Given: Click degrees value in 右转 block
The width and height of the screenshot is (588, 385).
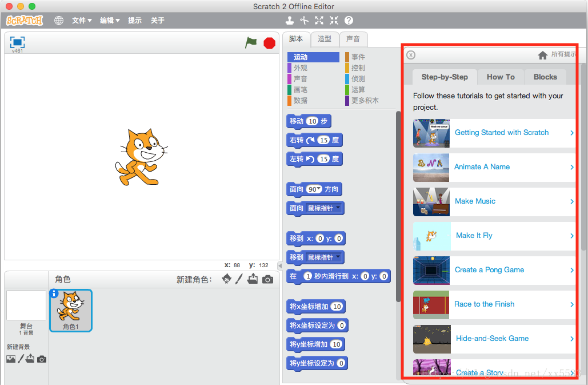Looking at the screenshot, I should pyautogui.click(x=323, y=140).
